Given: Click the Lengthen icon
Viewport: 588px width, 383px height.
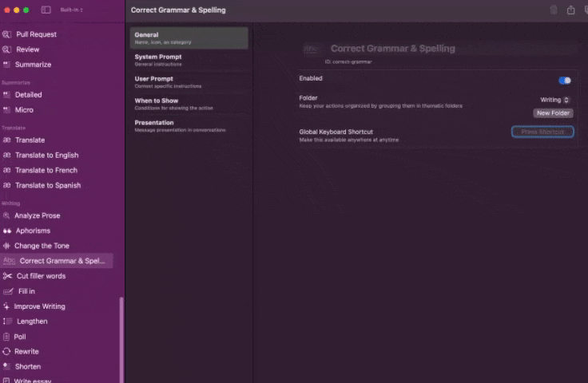Looking at the screenshot, I should coord(7,322).
